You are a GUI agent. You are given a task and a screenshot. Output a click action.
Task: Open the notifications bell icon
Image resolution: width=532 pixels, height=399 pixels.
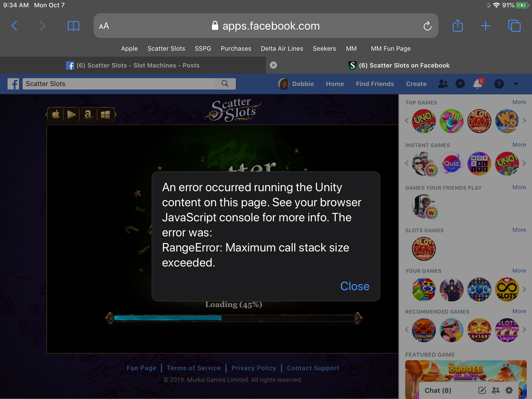[477, 84]
